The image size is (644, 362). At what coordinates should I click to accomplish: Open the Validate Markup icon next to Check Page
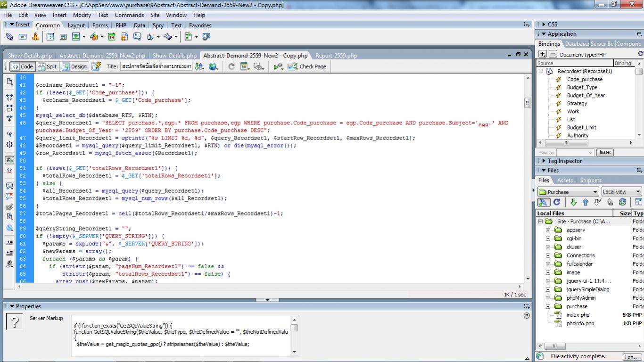(278, 66)
